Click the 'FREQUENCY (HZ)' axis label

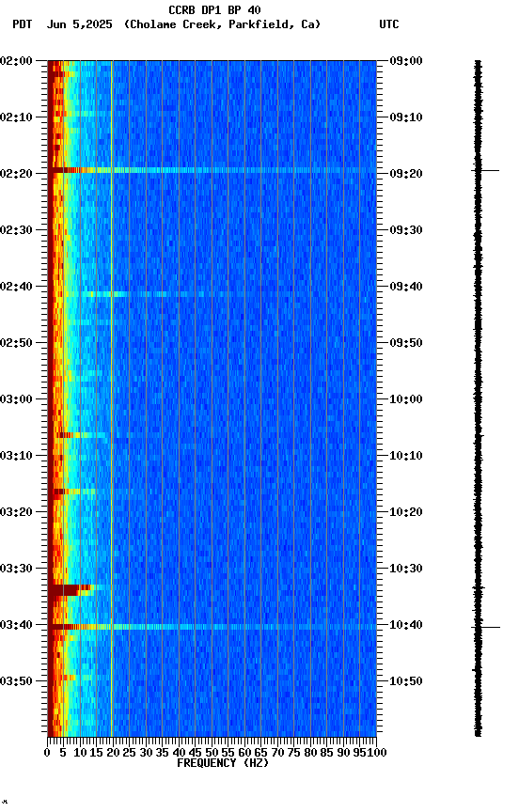coord(223,763)
